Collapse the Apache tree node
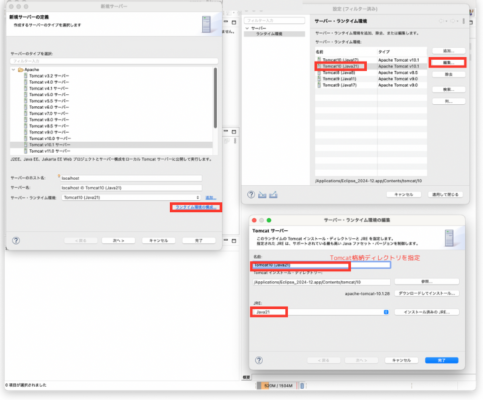Screen dimensions: 483x400 coord(13,70)
